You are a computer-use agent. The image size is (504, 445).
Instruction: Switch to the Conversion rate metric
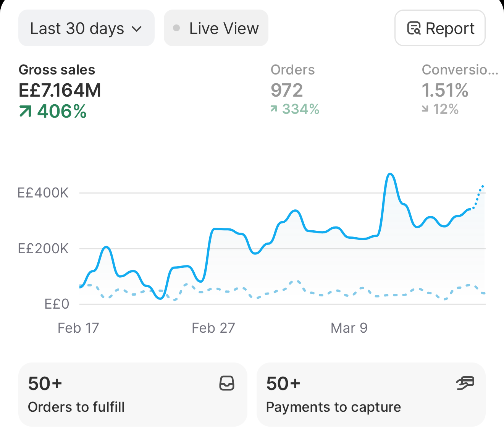coord(460,90)
